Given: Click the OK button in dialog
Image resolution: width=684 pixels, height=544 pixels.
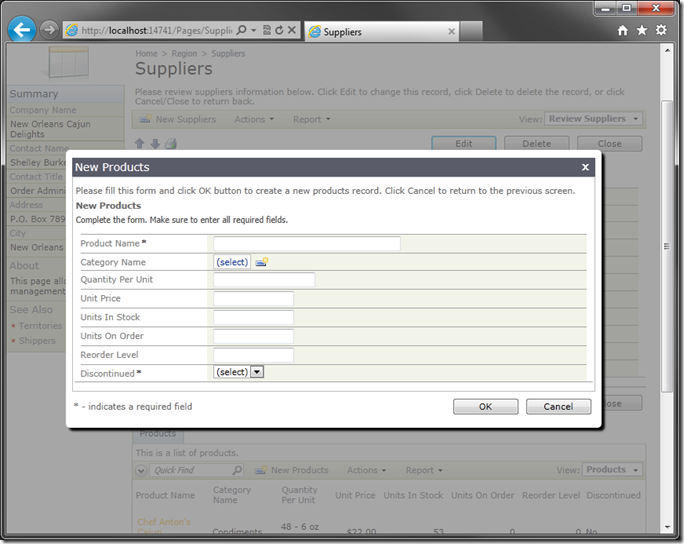Looking at the screenshot, I should (x=486, y=407).
